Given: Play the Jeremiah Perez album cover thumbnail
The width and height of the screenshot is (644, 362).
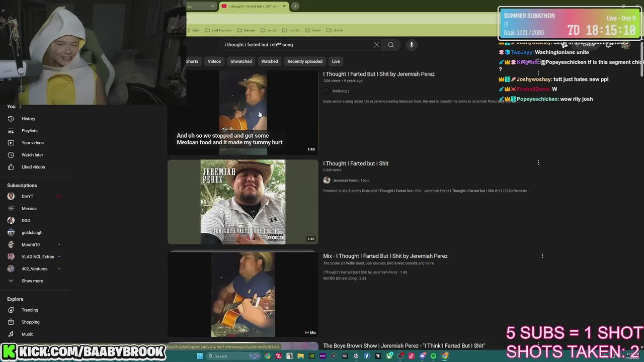Looking at the screenshot, I should [243, 202].
